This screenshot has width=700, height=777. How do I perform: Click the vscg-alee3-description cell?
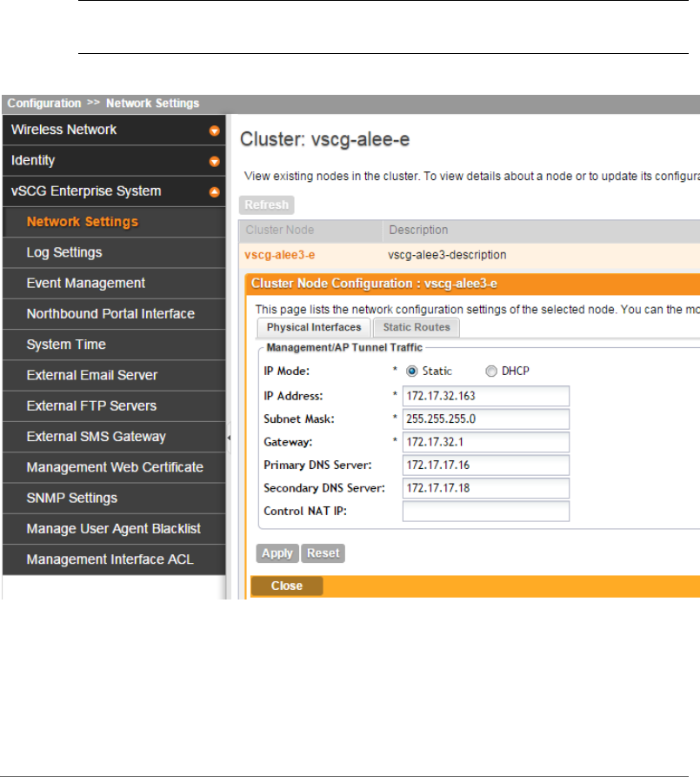pos(447,255)
